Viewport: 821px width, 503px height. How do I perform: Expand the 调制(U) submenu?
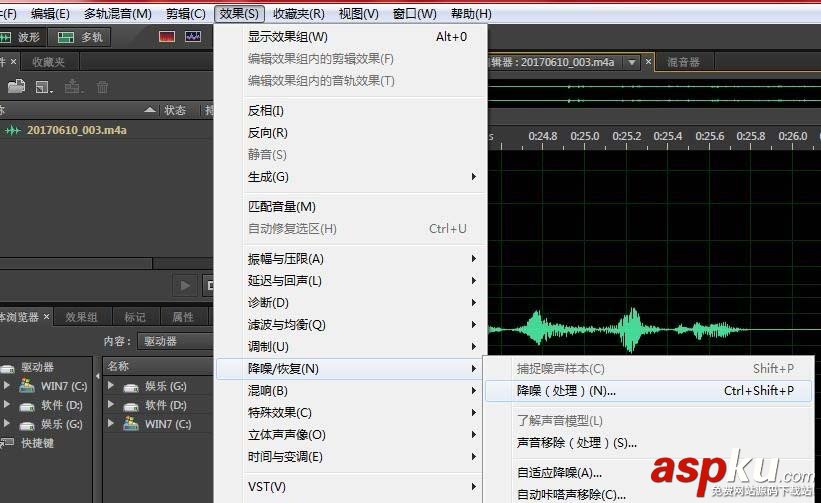point(351,346)
